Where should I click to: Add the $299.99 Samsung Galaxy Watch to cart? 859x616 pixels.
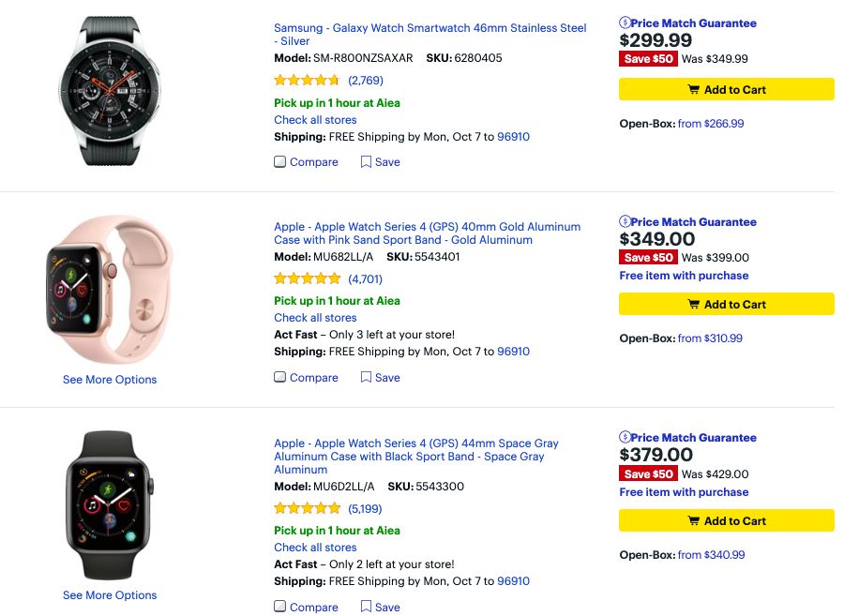click(726, 90)
